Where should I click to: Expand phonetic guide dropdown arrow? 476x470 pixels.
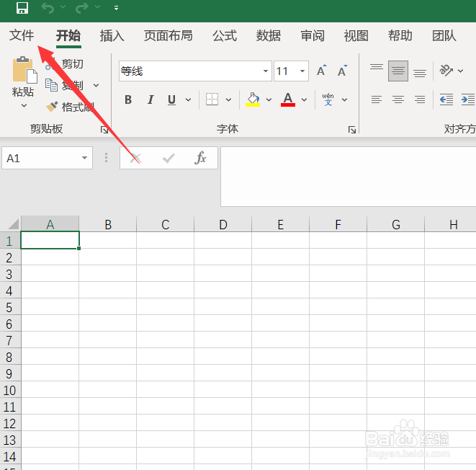pyautogui.click(x=344, y=99)
